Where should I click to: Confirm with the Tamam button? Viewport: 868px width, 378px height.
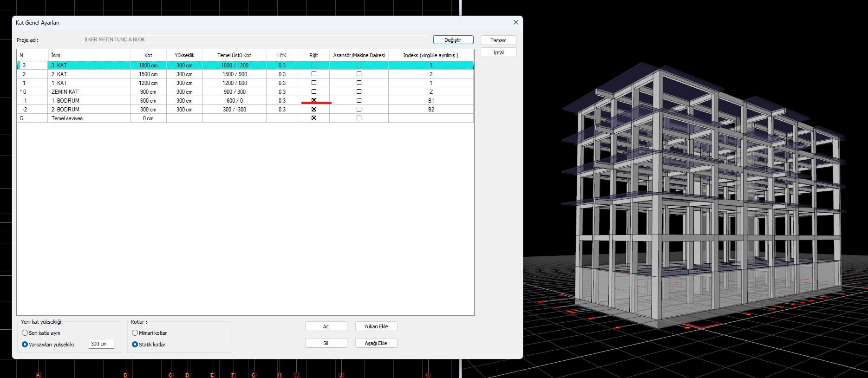click(x=498, y=40)
